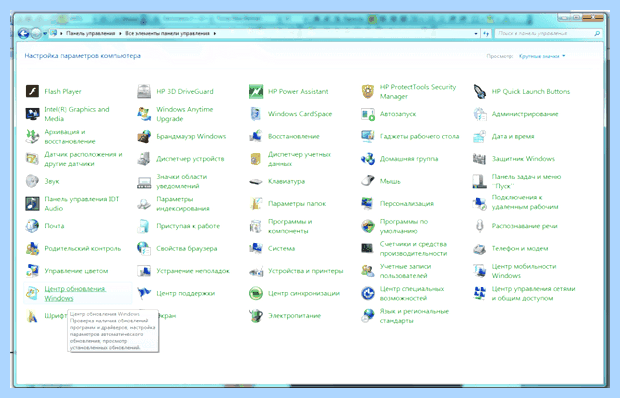Open the Мышь icon
The width and height of the screenshot is (620, 398).
click(368, 181)
